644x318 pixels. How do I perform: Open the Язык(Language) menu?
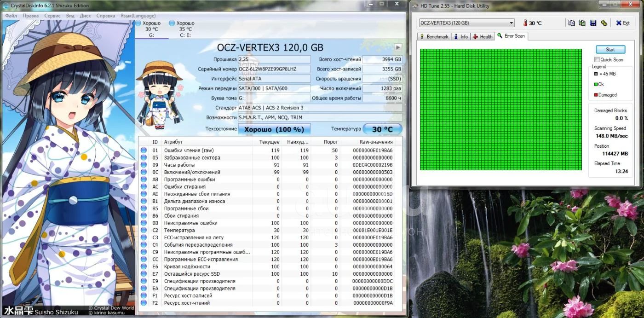pos(138,16)
